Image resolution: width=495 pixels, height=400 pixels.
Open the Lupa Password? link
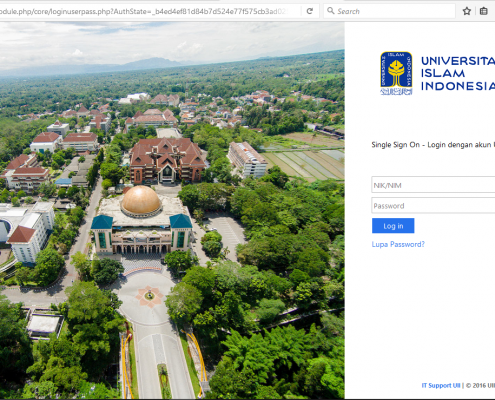coord(398,244)
